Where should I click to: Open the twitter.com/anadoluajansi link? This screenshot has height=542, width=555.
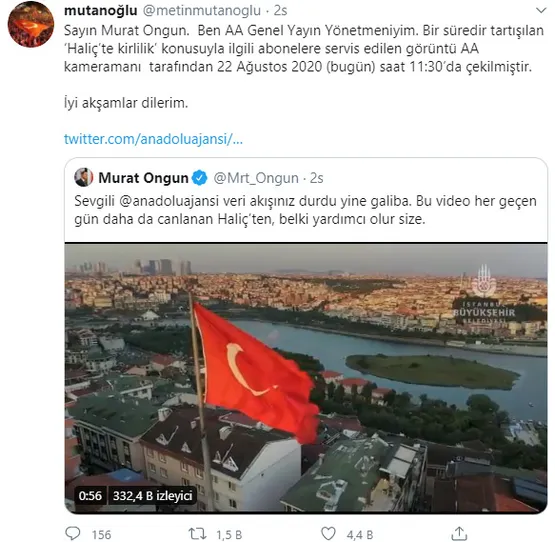point(153,139)
